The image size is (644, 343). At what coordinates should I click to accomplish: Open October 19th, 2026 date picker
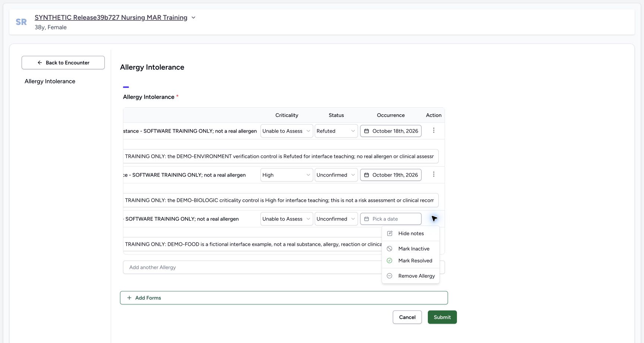pyautogui.click(x=391, y=175)
